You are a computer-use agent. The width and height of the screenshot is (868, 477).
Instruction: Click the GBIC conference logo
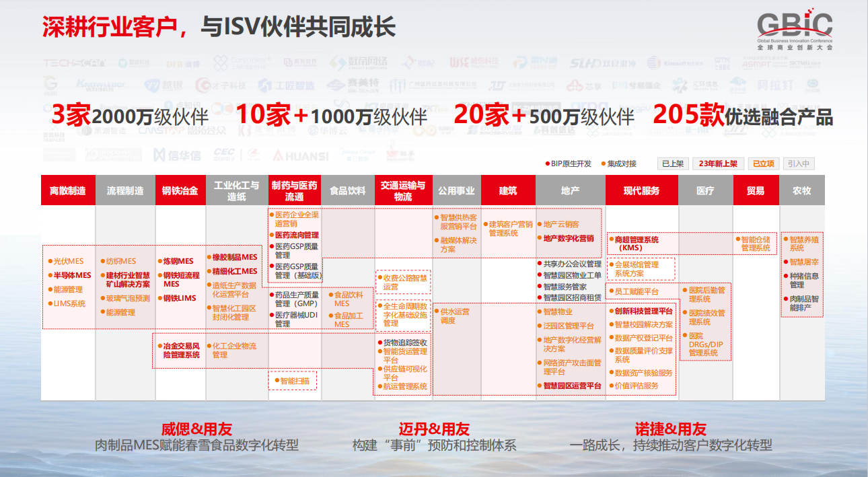tap(794, 32)
